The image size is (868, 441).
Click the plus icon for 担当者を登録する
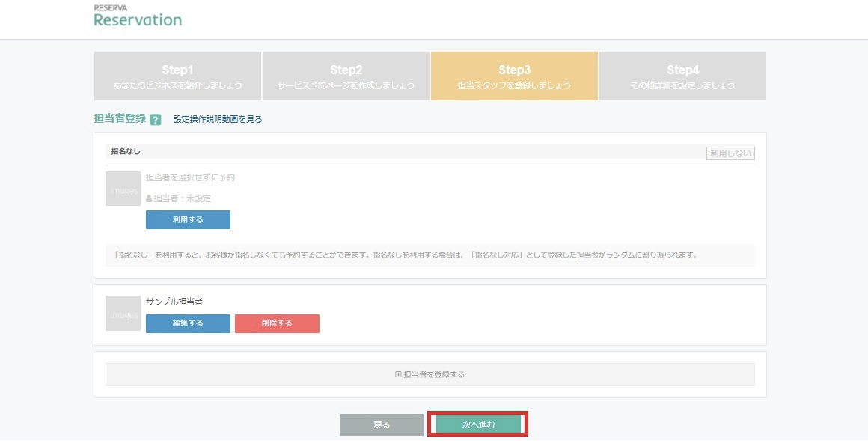coord(398,374)
